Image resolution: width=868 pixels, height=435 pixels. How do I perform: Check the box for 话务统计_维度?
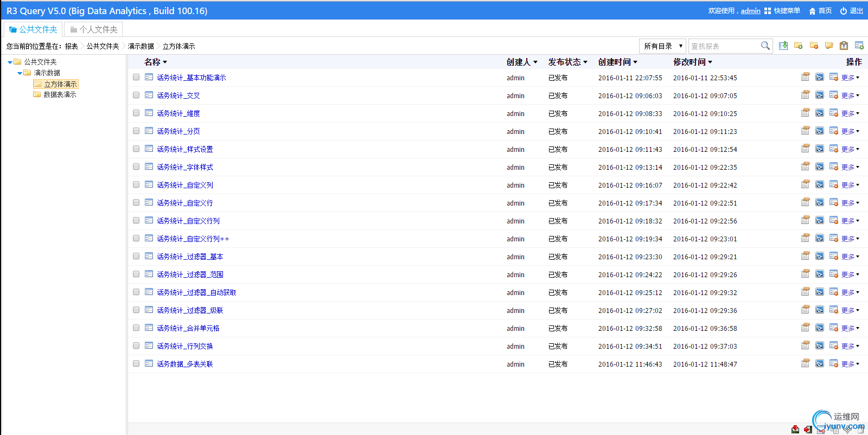(136, 113)
